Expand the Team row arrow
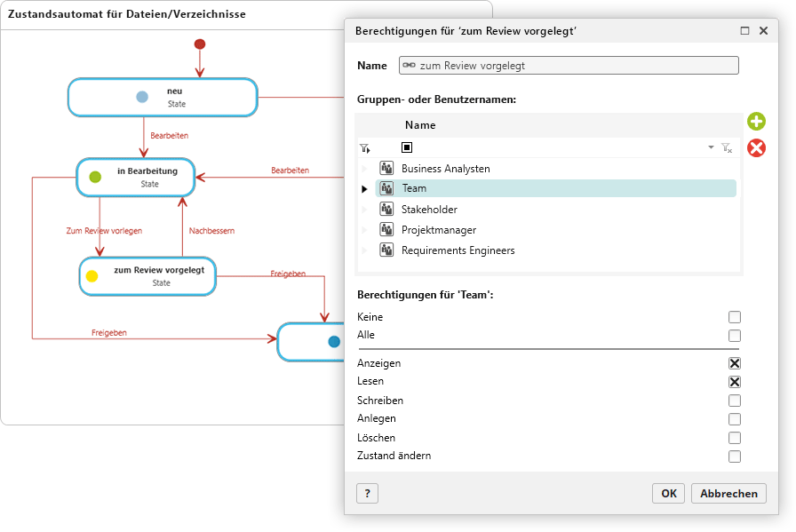796x532 pixels. tap(364, 189)
